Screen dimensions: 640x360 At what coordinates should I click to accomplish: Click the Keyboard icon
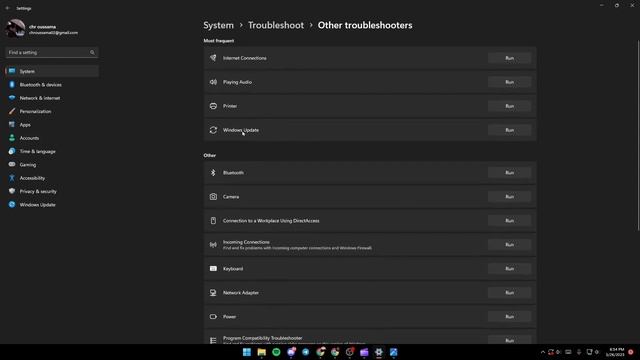point(213,269)
